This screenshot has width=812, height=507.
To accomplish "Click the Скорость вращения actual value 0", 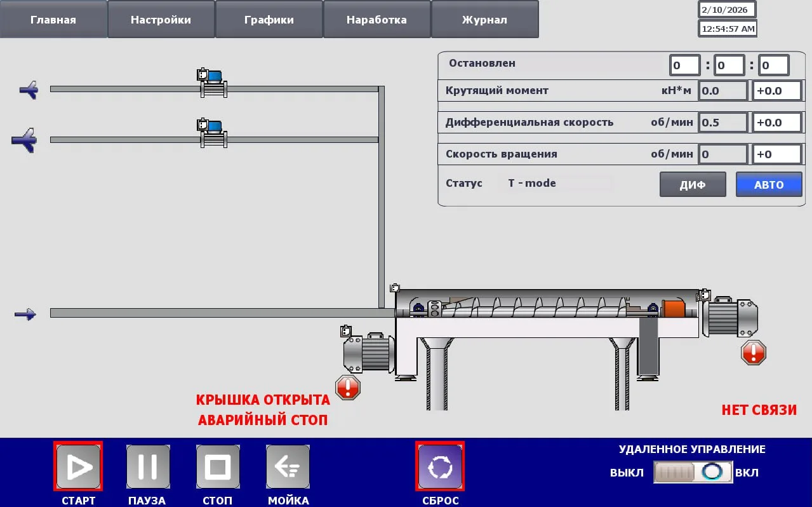I will (x=723, y=154).
